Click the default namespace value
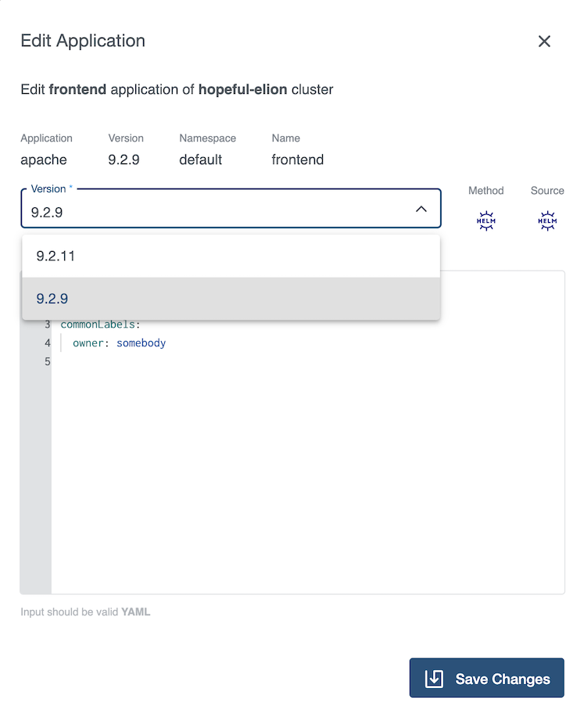This screenshot has height=728, width=584. coord(200,160)
